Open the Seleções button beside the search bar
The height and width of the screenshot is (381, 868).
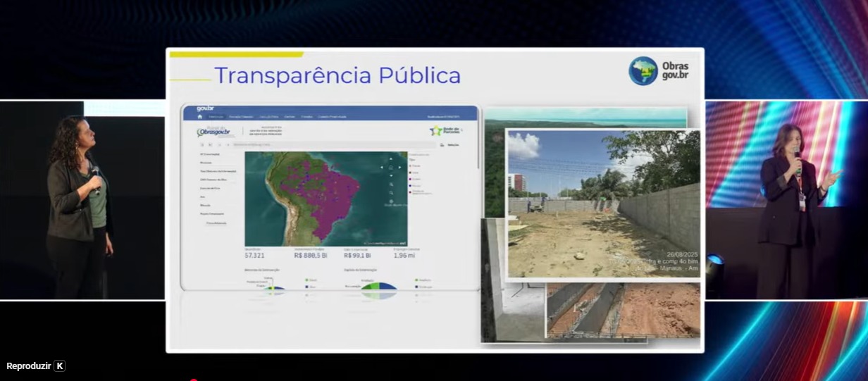[x=449, y=145]
